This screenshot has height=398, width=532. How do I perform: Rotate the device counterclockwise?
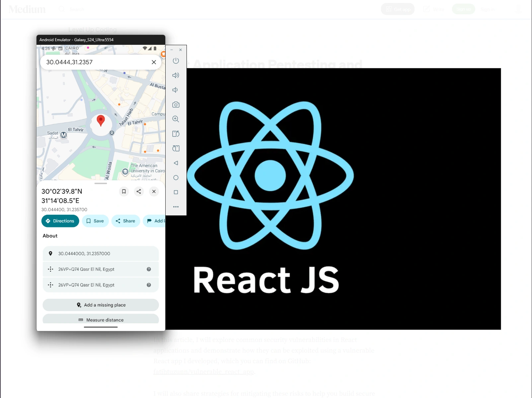click(176, 133)
